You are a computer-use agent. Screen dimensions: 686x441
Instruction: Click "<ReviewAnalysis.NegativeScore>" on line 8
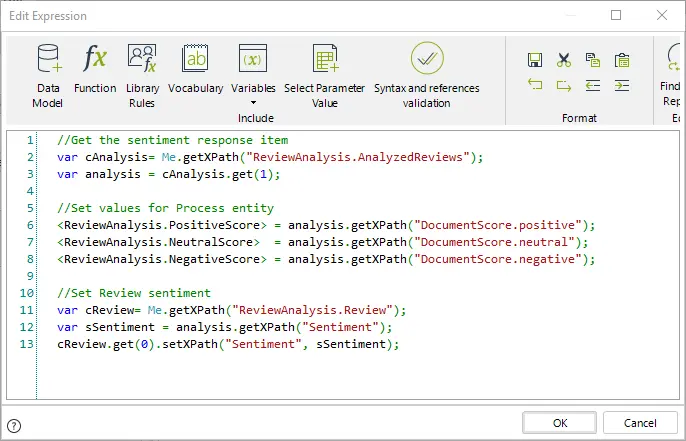162,259
